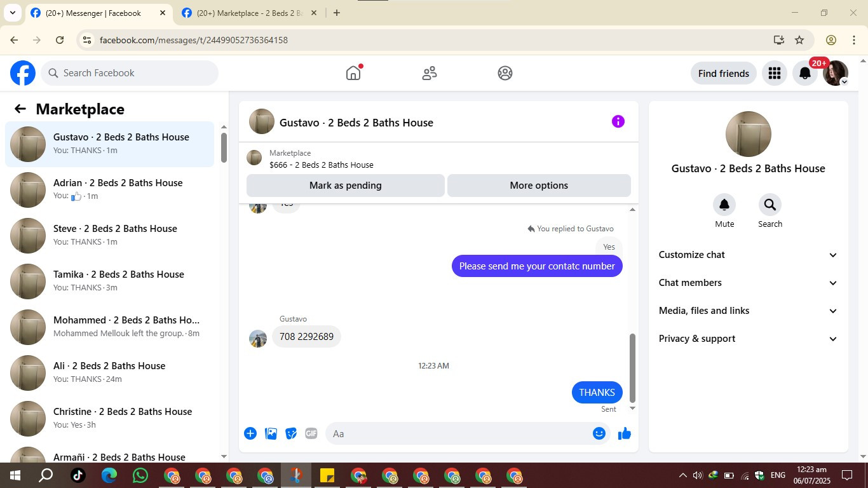
Task: Open Mohammed conversation in list
Action: point(110,327)
